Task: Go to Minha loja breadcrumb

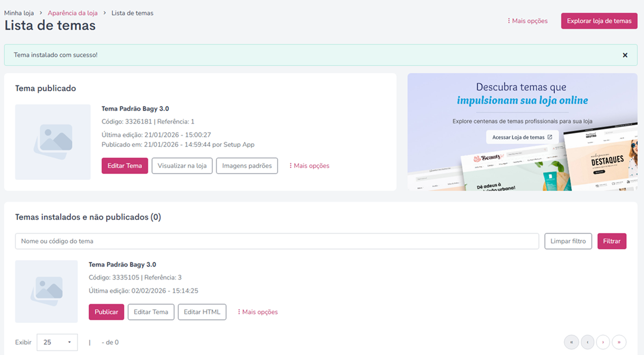Action: click(x=19, y=13)
